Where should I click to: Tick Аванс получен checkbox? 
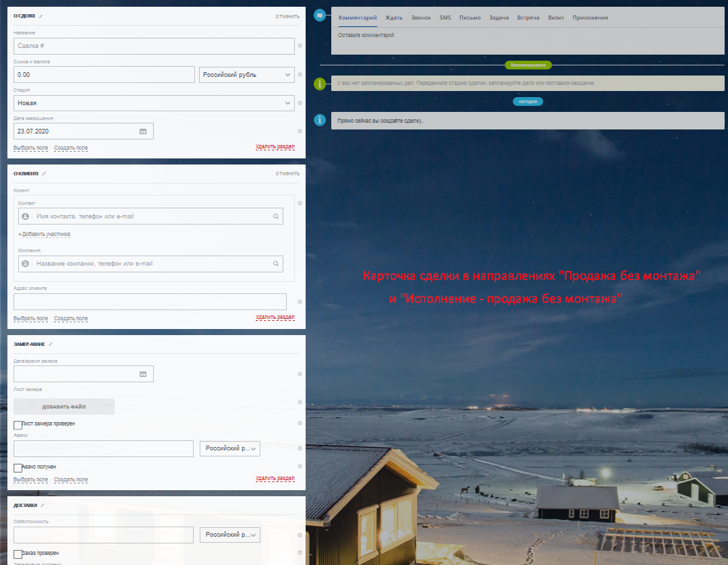pyautogui.click(x=18, y=468)
